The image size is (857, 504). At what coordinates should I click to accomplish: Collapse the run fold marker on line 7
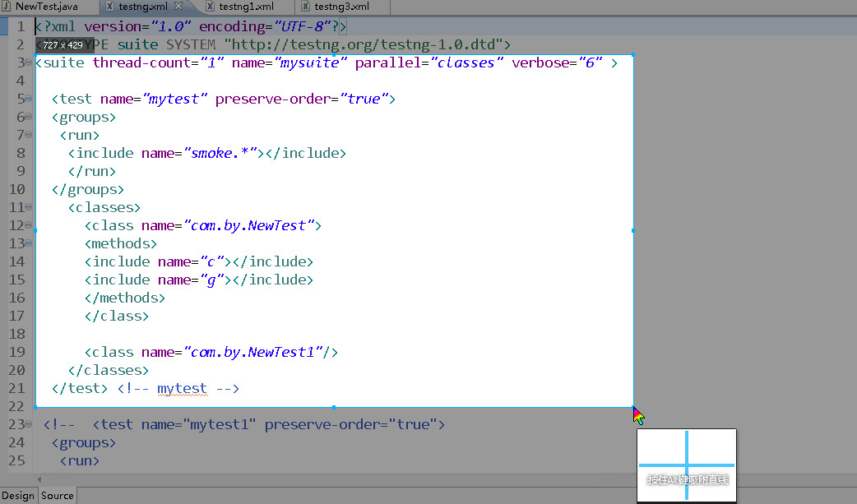click(29, 135)
